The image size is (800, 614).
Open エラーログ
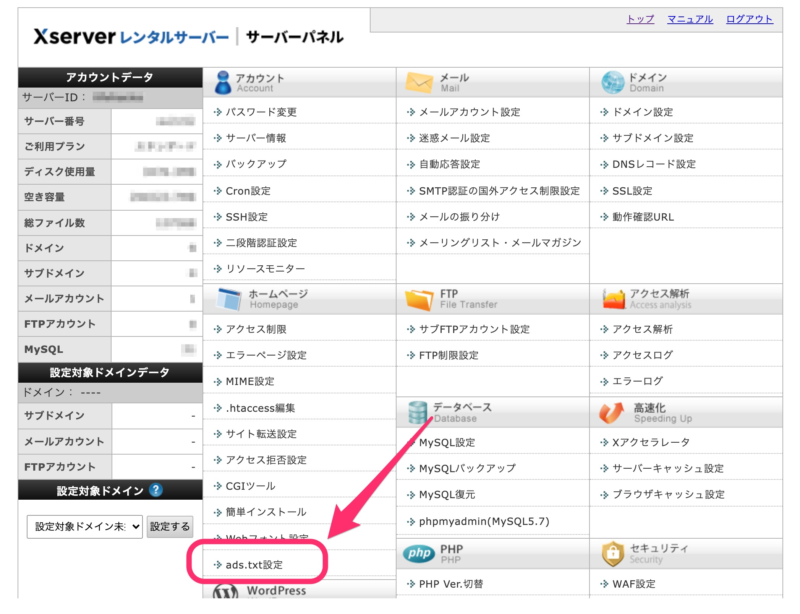637,381
